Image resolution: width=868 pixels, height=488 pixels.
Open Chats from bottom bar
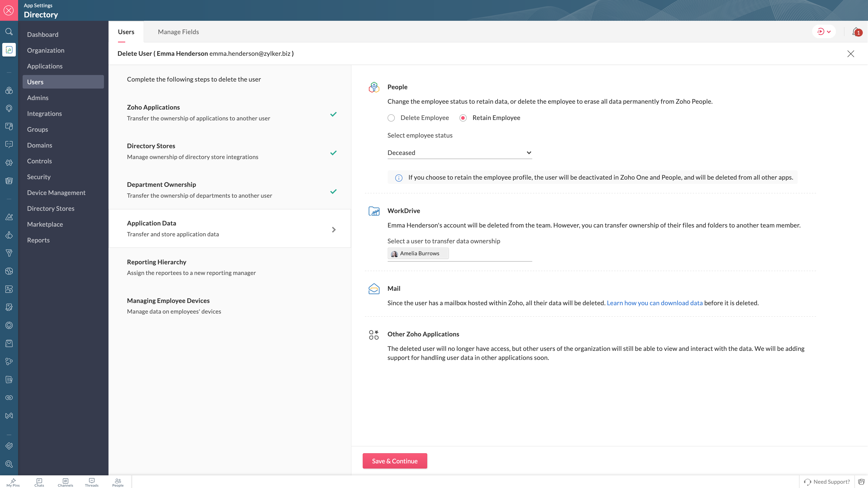39,482
